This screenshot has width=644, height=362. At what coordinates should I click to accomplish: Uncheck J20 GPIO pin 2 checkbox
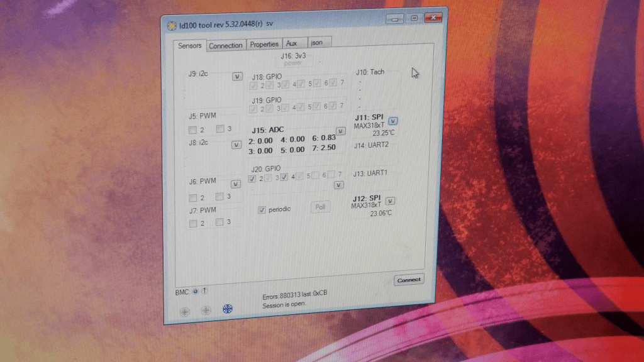tap(253, 178)
